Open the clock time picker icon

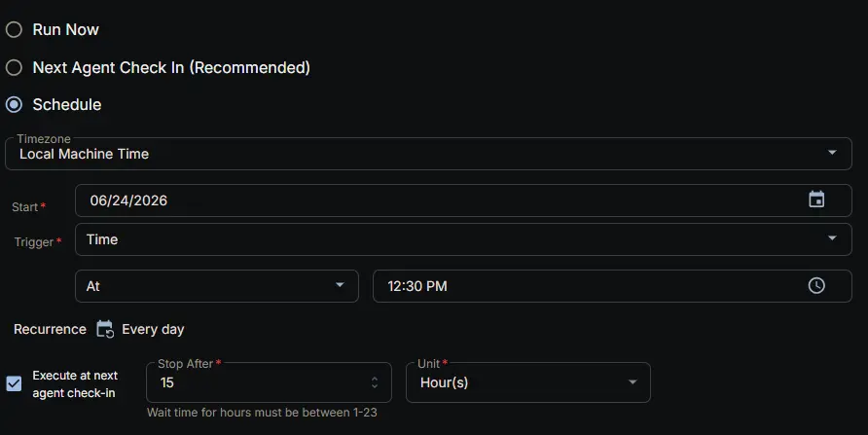click(x=816, y=285)
